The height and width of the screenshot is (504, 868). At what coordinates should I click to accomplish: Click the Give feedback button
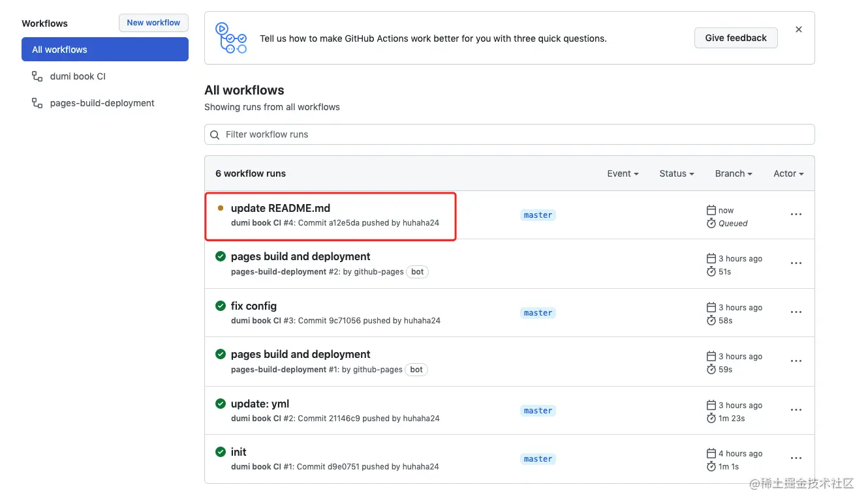pyautogui.click(x=736, y=38)
